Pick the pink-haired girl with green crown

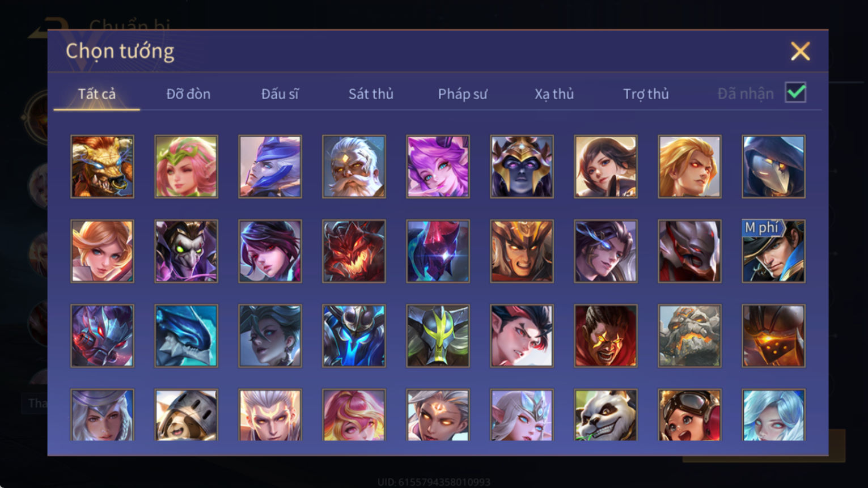pos(186,167)
